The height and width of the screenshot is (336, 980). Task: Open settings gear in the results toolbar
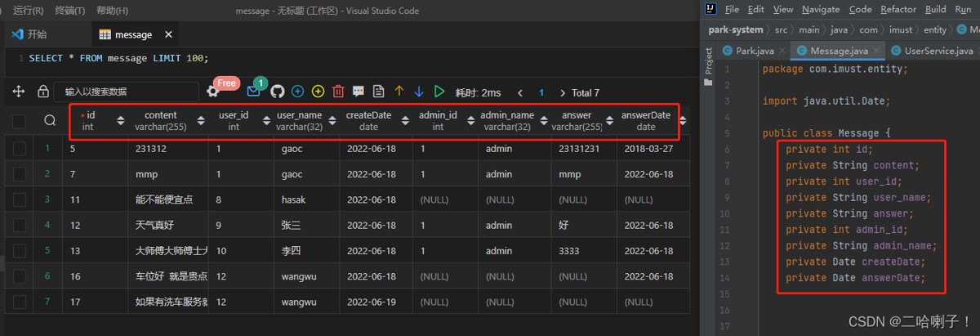click(x=213, y=92)
